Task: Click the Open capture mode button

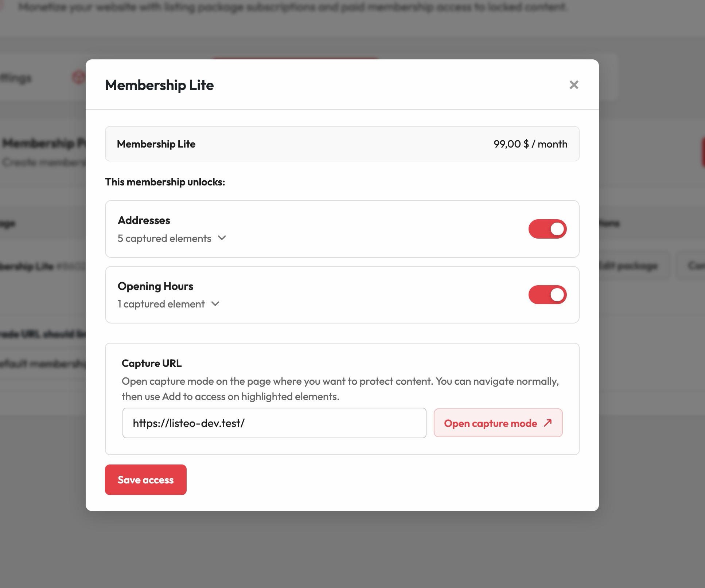Action: [498, 423]
